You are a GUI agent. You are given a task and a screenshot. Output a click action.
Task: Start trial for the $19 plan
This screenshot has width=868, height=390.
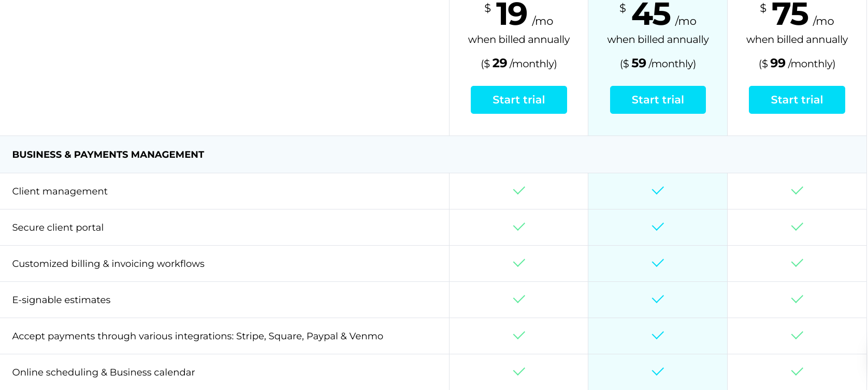518,99
